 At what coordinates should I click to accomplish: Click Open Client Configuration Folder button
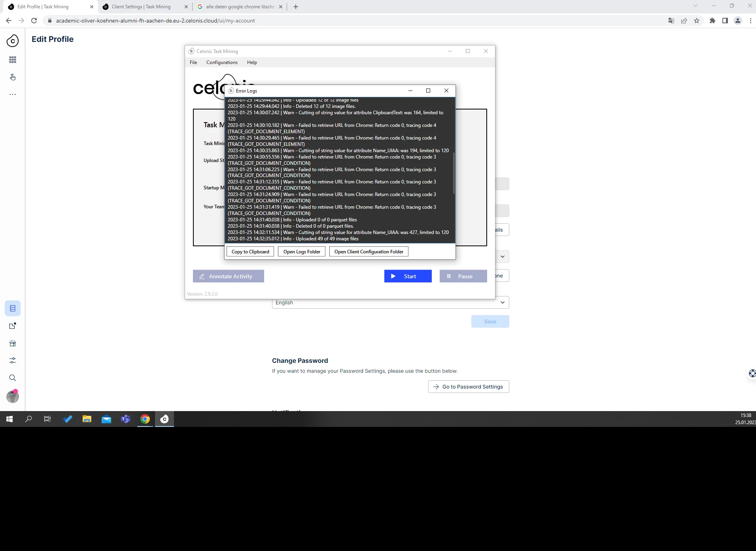pos(369,252)
